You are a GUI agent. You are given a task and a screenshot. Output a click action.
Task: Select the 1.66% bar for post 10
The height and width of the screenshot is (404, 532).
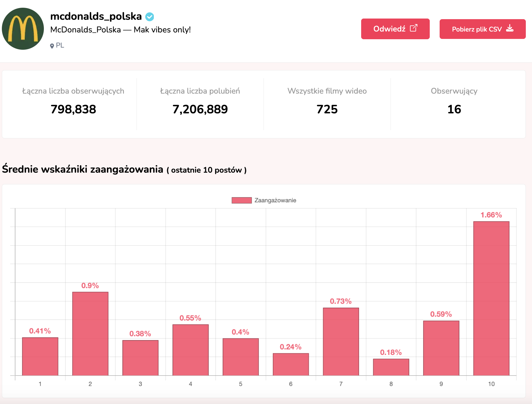[x=491, y=298]
